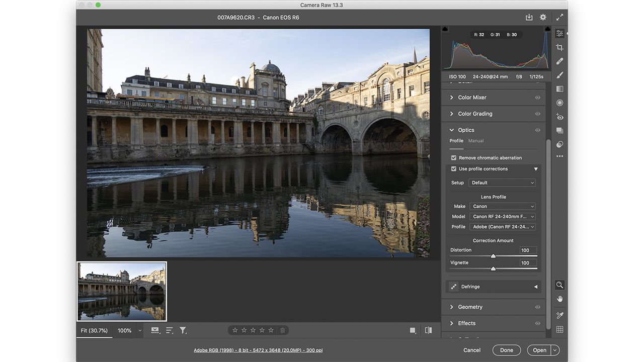Select the Graduated Filter tool

point(559,89)
